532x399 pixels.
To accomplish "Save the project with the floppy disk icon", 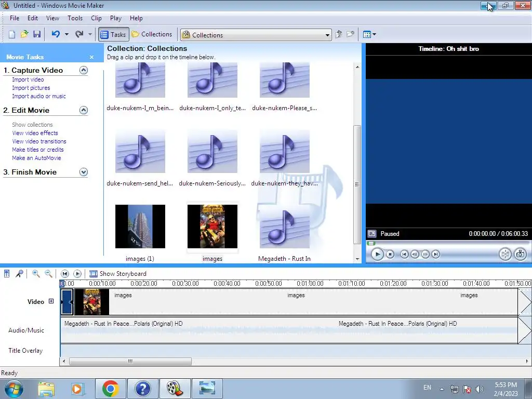I will (x=37, y=34).
